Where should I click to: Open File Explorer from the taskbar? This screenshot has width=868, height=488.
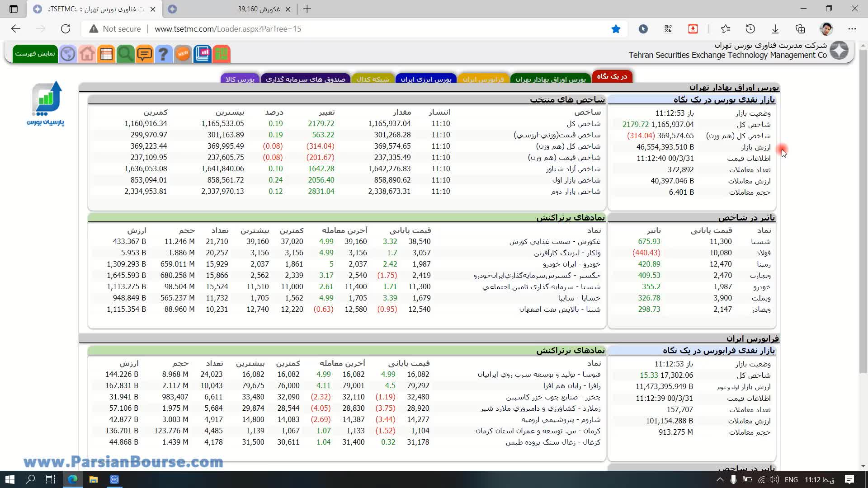94,479
